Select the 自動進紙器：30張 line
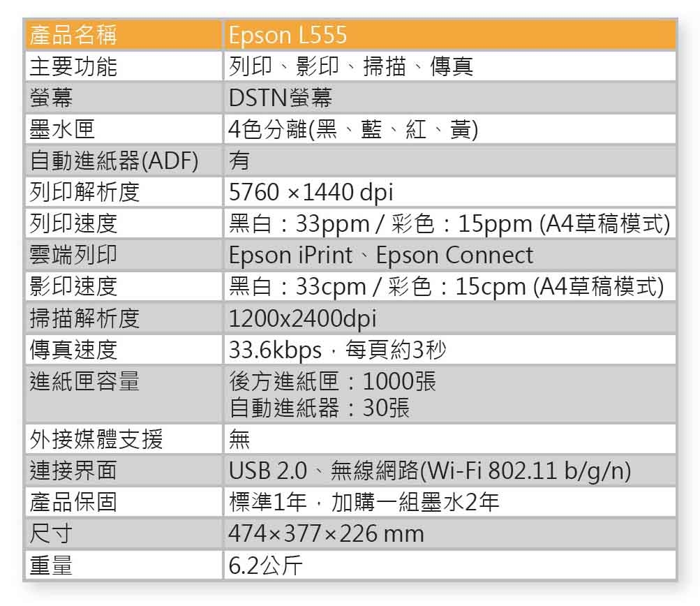The height and width of the screenshot is (606, 700). 319,408
